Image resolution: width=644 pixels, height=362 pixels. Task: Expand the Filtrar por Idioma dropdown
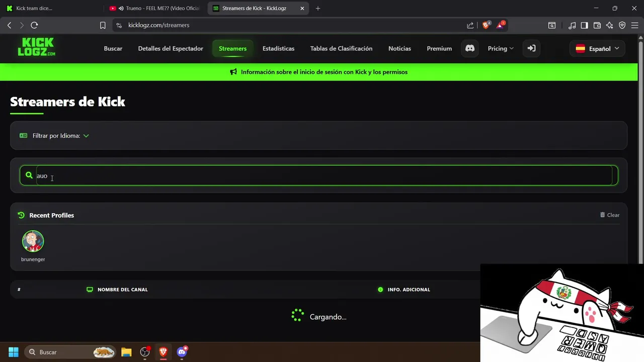[x=60, y=136]
